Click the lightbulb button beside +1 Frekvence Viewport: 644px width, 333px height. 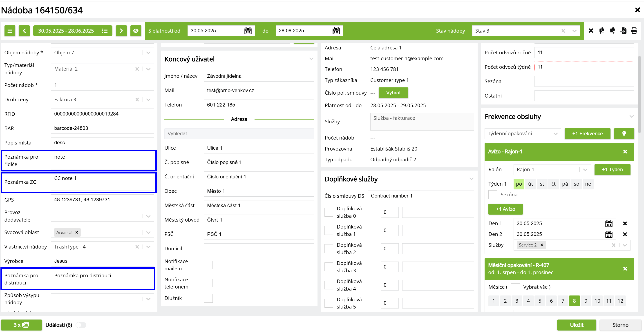[x=624, y=134]
